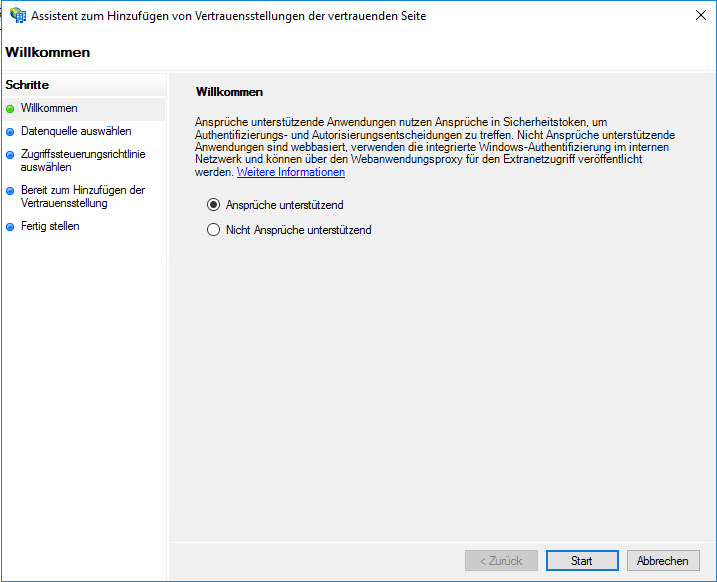717x582 pixels.
Task: Click the "Schritte" sidebar header
Action: coord(27,85)
